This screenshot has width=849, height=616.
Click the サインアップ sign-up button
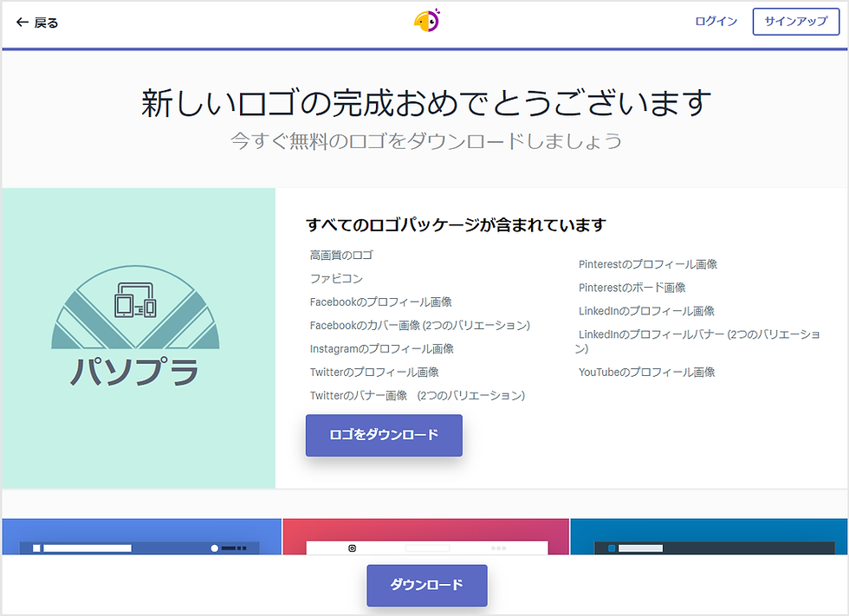796,22
